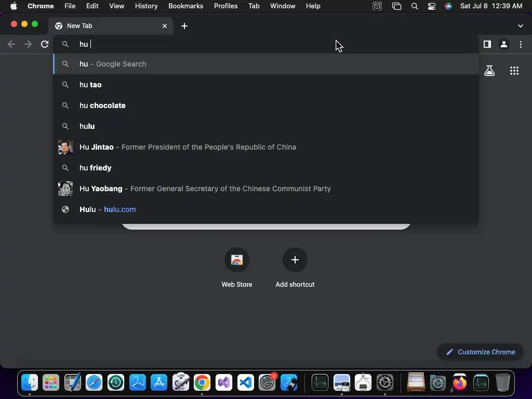532x399 pixels.
Task: Choose "hu - Google Search" suggestion
Action: coord(266,64)
